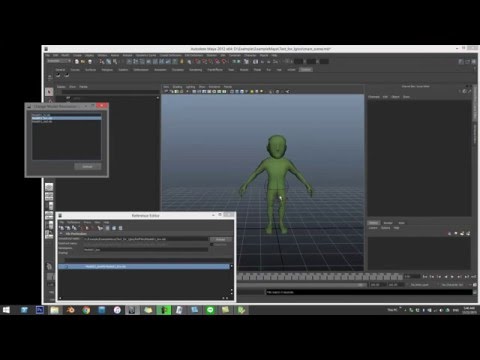Click the Namespace field in Reference Editor

click(x=146, y=250)
